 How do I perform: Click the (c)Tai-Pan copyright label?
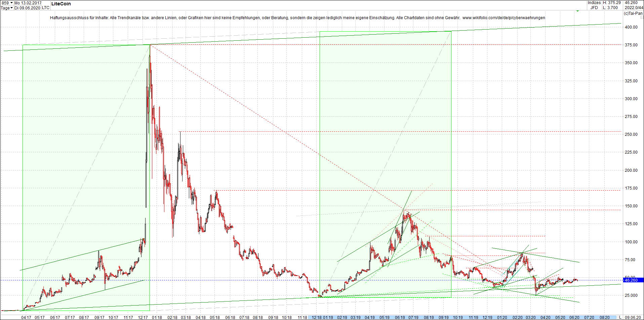[634, 13]
